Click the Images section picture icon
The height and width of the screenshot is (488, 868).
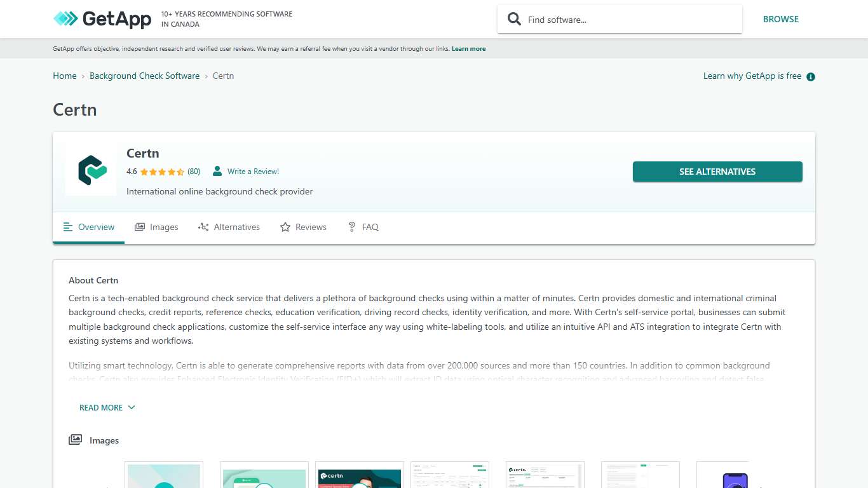tap(76, 440)
